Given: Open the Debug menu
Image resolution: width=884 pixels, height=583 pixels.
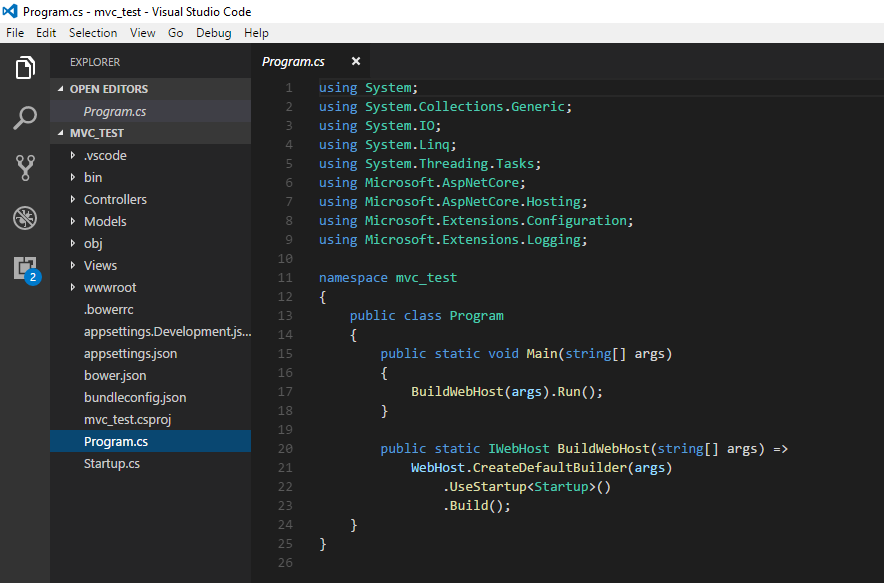Looking at the screenshot, I should coord(214,33).
